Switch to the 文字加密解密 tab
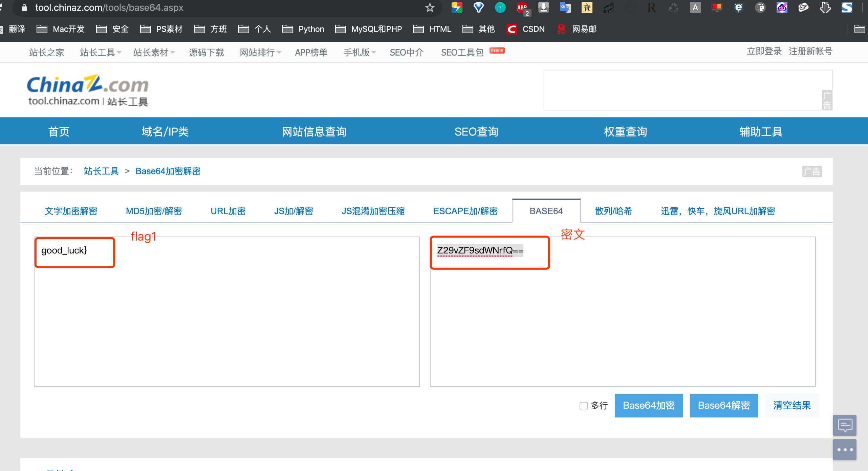This screenshot has height=471, width=868. [71, 211]
